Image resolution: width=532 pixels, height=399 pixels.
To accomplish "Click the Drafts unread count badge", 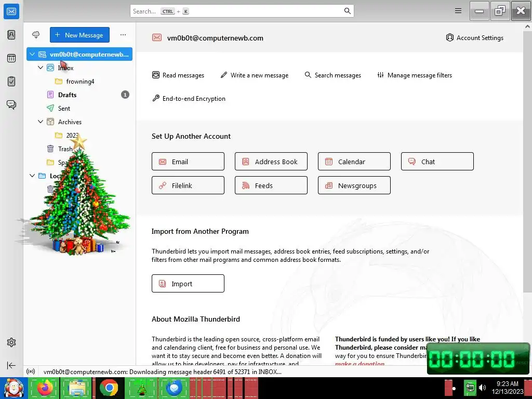I will [125, 95].
